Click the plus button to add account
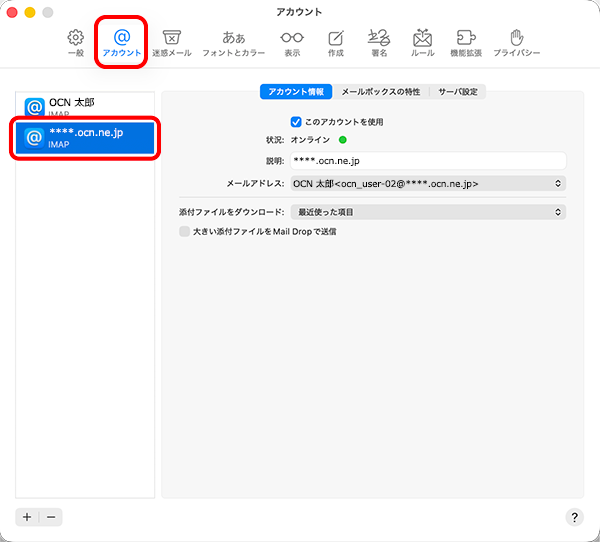This screenshot has width=600, height=542. pos(27,517)
